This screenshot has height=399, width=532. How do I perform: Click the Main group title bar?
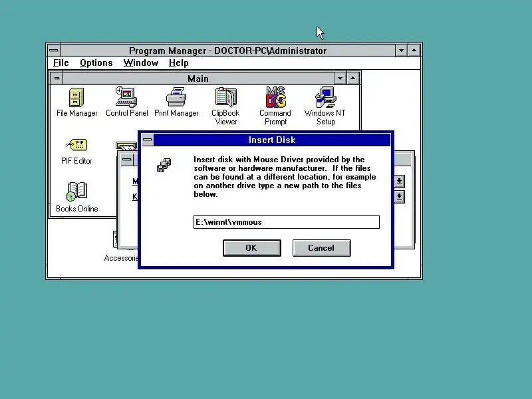coord(198,78)
